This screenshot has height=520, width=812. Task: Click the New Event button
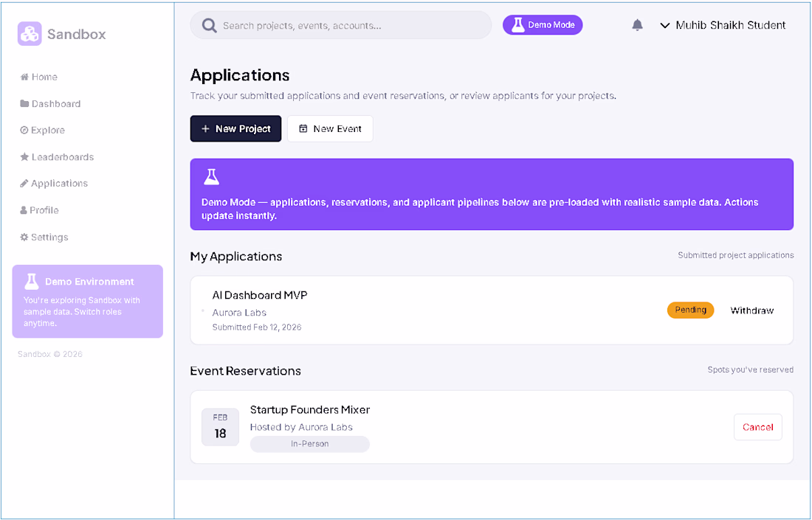point(331,129)
